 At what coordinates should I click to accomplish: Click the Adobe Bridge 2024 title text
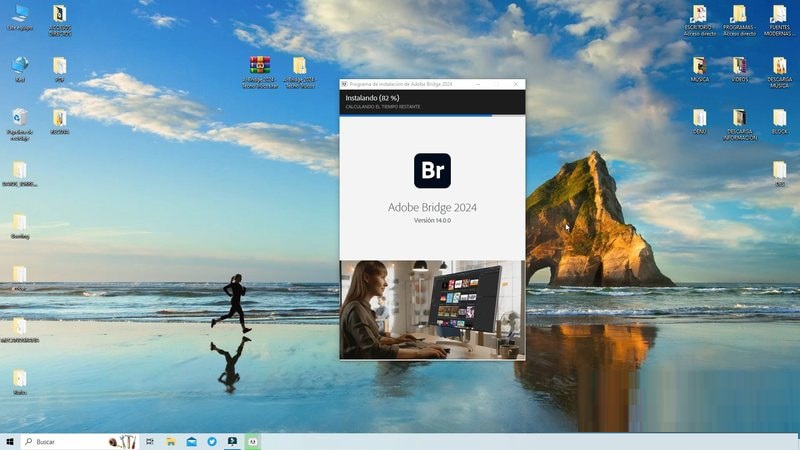[x=432, y=207]
